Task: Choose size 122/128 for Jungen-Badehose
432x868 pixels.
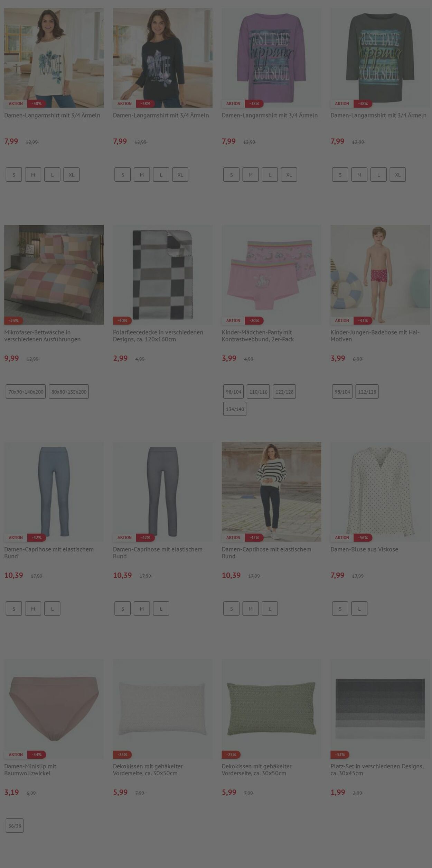Action: [367, 392]
